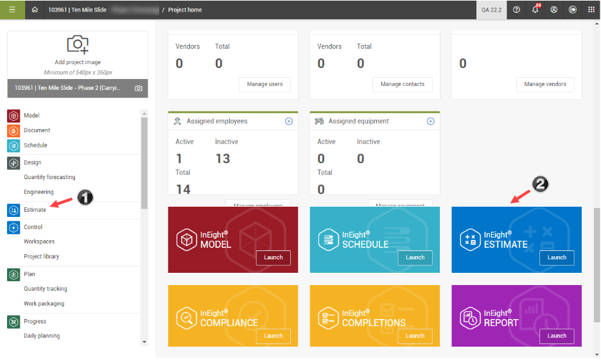Click the Manage vendors button
Viewport: 601px width, 364px height.
(545, 84)
